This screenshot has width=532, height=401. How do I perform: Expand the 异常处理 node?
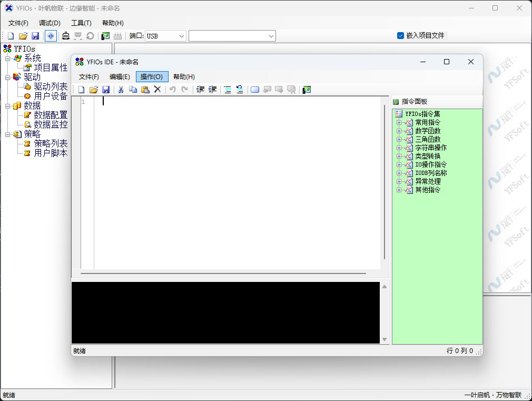coord(399,182)
